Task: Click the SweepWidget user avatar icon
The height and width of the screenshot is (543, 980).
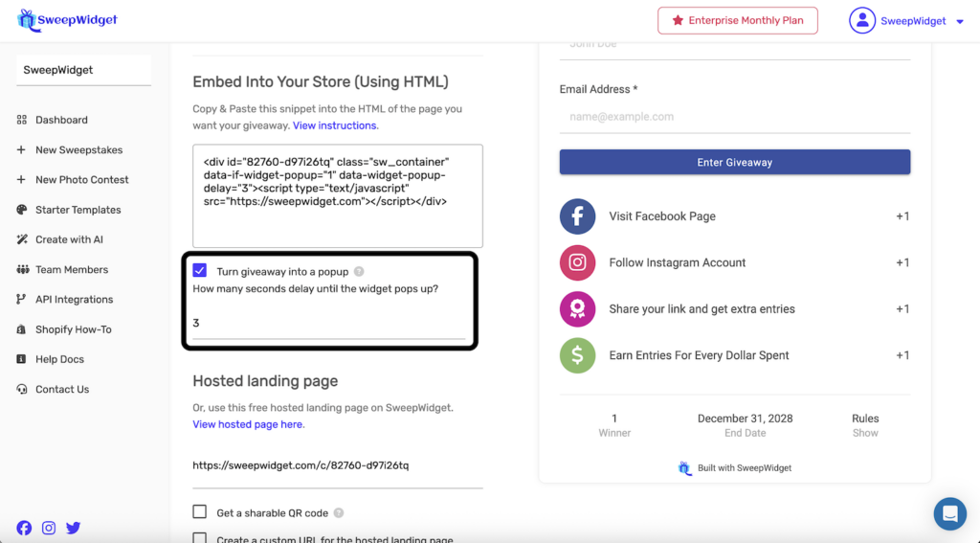Action: click(x=862, y=21)
